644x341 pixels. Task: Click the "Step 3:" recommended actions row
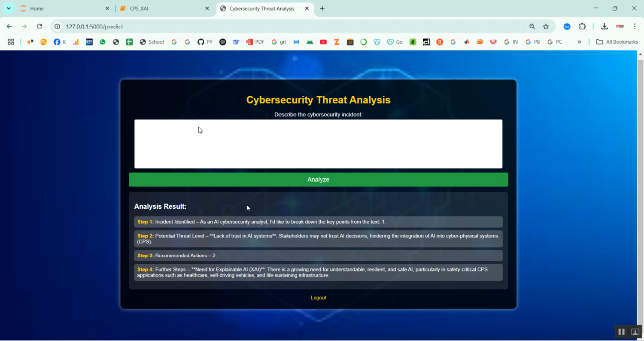(318, 256)
